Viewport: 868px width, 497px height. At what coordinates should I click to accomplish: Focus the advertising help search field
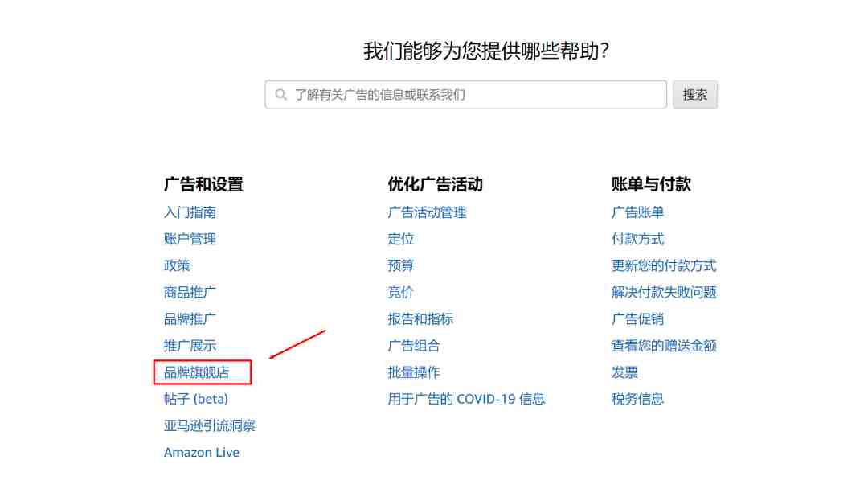click(465, 95)
